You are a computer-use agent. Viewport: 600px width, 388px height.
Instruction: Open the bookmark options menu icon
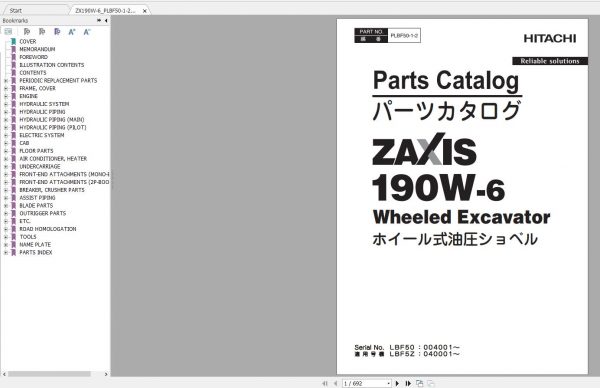pyautogui.click(x=8, y=32)
